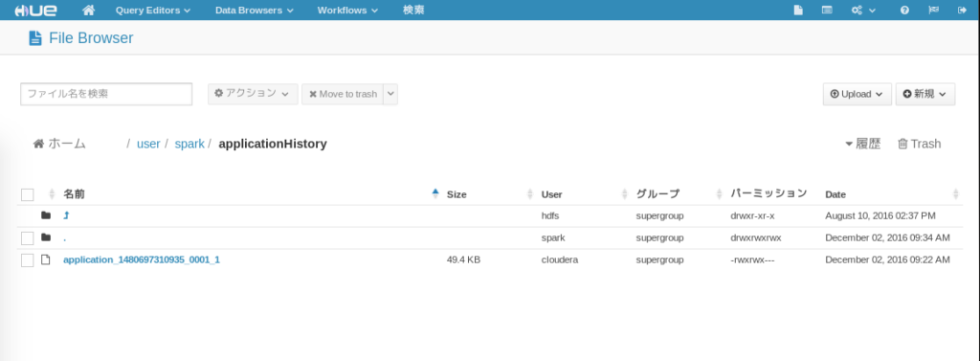Viewport: 980px width, 361px height.
Task: Click the file name search field
Action: pos(106,94)
